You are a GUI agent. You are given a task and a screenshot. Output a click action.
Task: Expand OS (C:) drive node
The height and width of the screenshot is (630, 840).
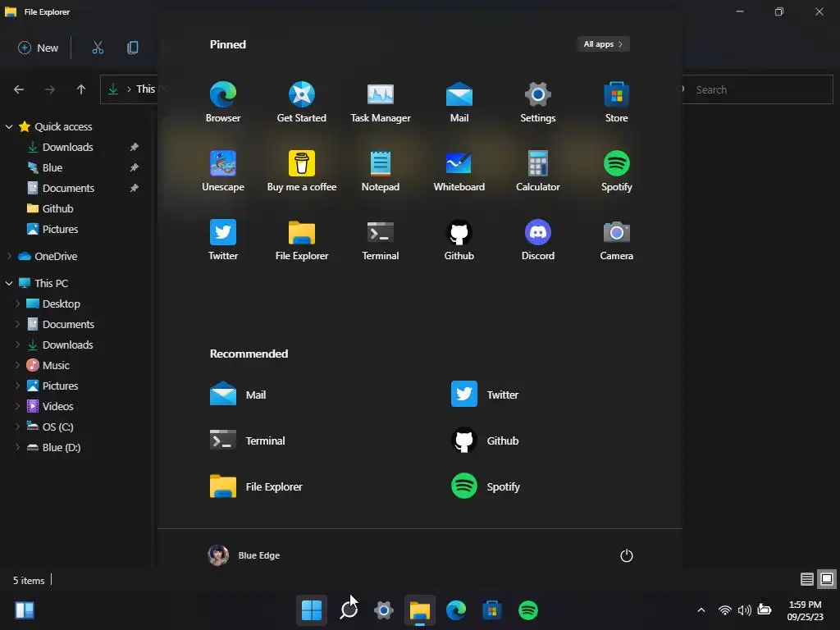click(17, 427)
